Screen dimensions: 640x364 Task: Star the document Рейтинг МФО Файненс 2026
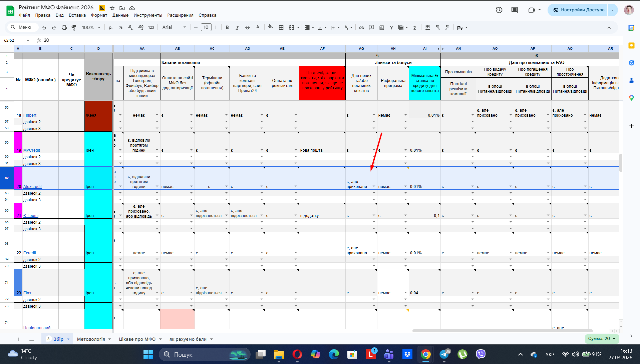pos(112,8)
